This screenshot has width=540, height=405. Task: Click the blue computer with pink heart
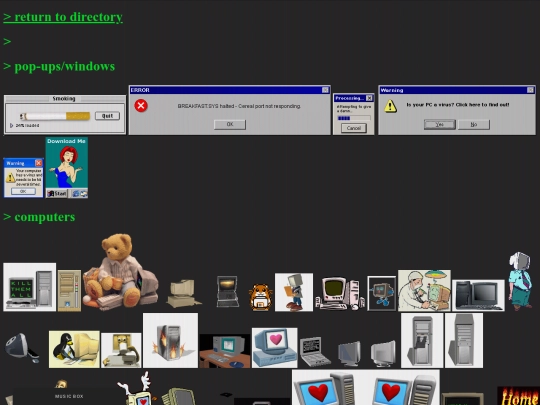274,348
